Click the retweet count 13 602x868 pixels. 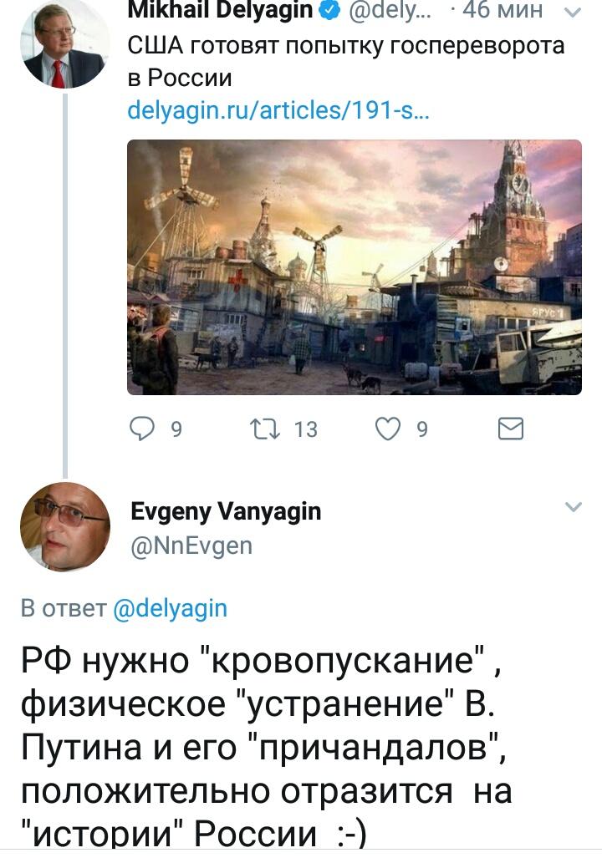(306, 429)
